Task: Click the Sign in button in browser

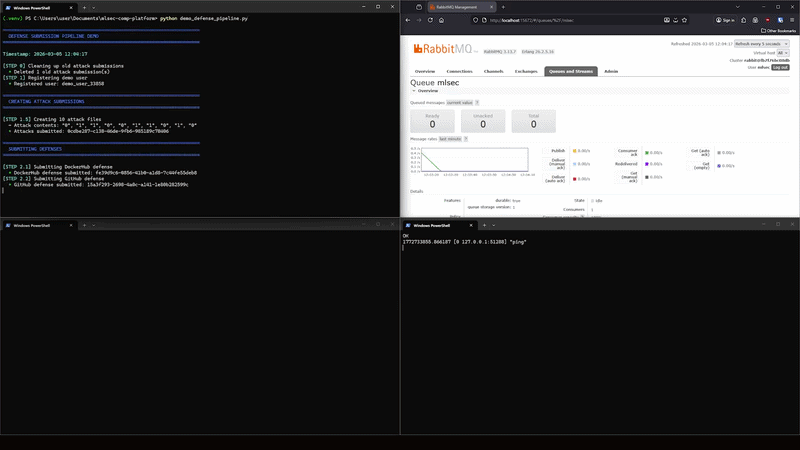Action: coord(725,20)
